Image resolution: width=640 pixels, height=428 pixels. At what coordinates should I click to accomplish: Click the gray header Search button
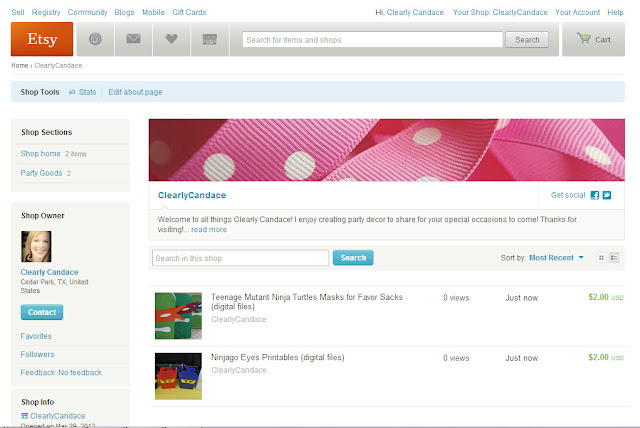(527, 40)
